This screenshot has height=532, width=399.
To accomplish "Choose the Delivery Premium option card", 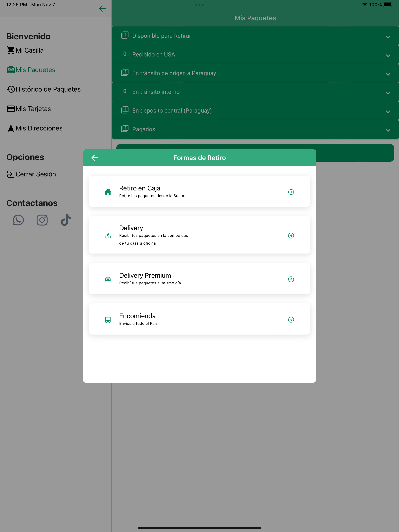I will (x=199, y=278).
